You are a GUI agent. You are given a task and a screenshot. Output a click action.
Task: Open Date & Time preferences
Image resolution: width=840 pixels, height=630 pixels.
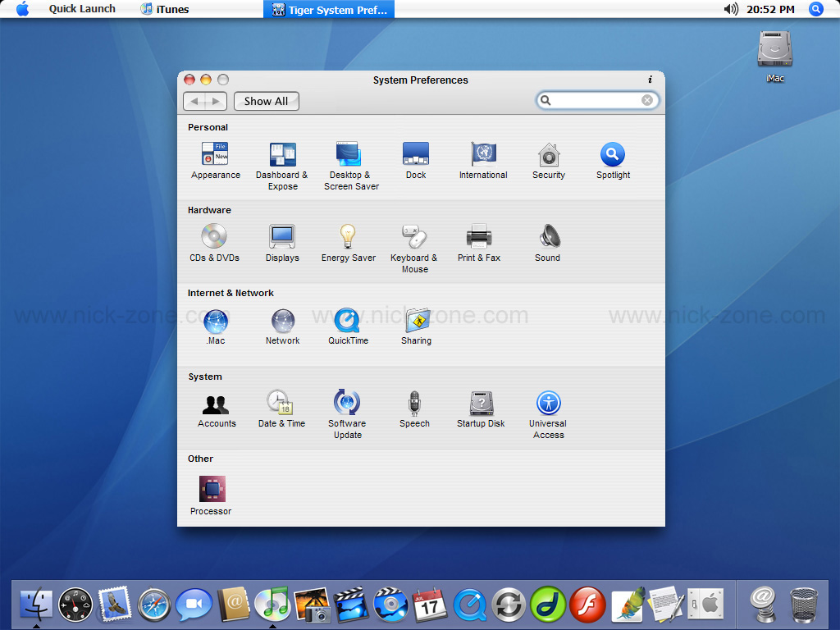coord(282,409)
